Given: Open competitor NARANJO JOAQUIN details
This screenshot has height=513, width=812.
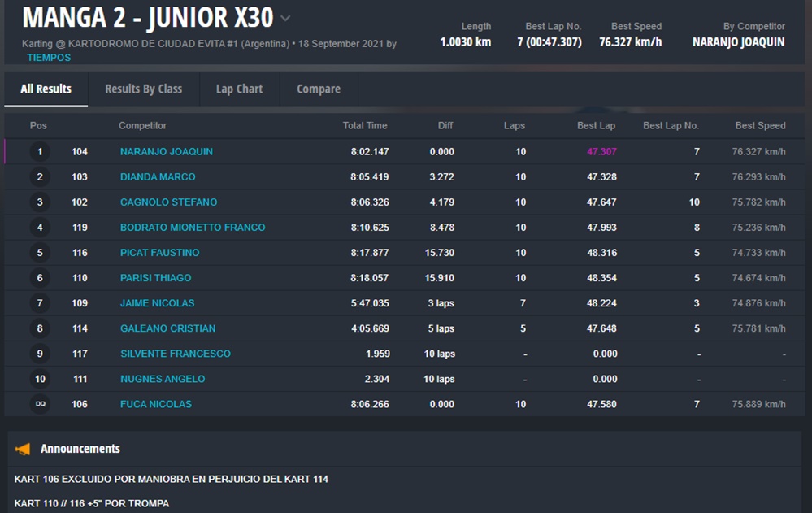Looking at the screenshot, I should (167, 152).
